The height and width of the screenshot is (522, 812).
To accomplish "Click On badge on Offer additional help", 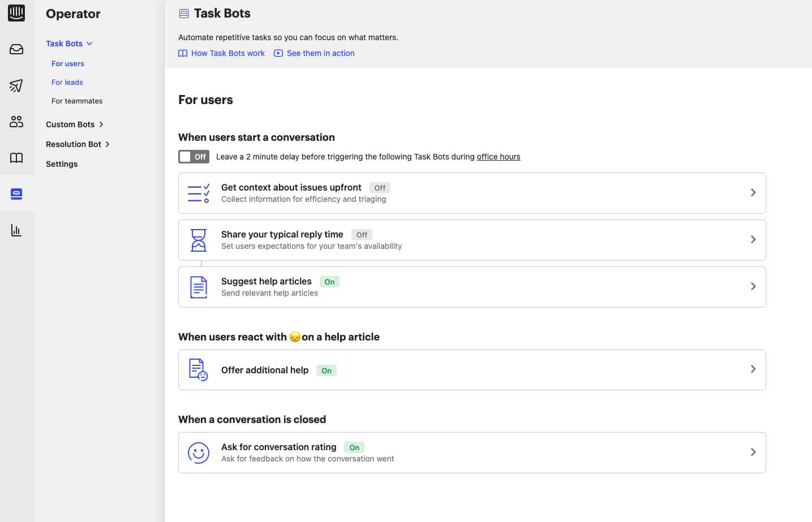I will pyautogui.click(x=326, y=370).
